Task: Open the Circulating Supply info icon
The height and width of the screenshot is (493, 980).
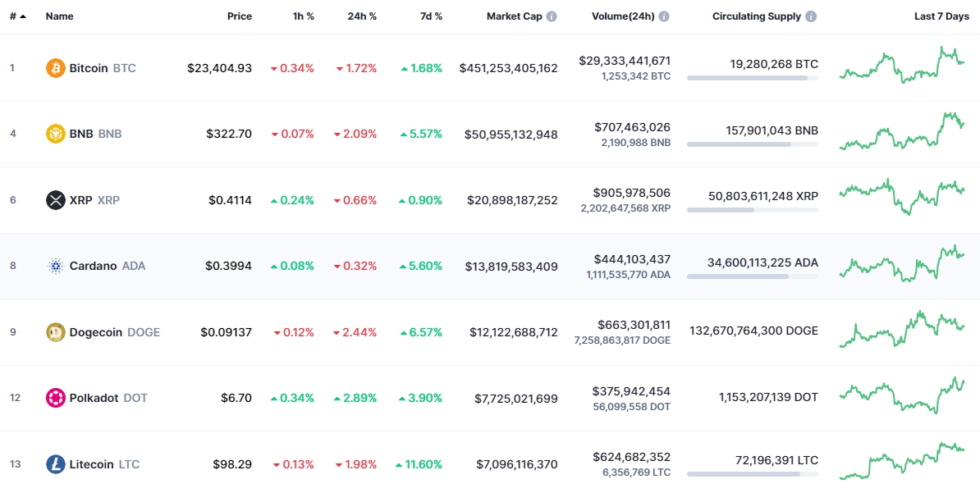Action: pyautogui.click(x=811, y=17)
